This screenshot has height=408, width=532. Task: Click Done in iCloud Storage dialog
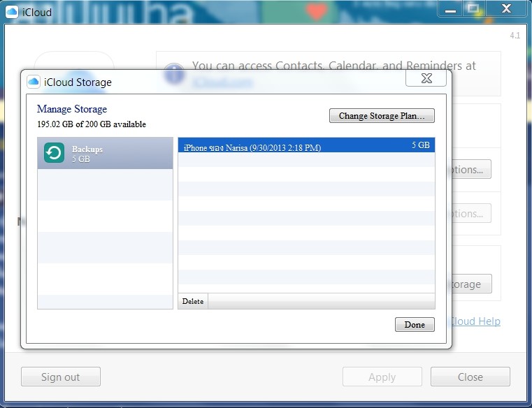(x=415, y=325)
